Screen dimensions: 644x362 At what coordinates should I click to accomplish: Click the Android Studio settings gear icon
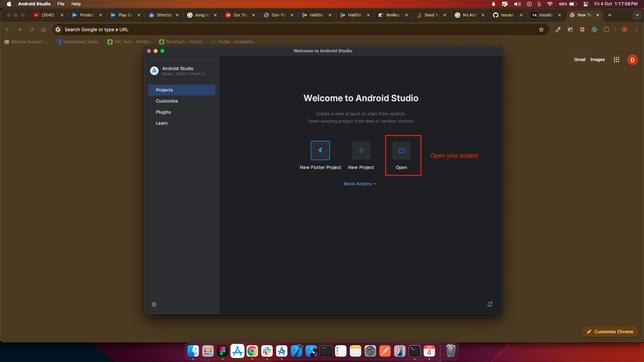(x=154, y=304)
